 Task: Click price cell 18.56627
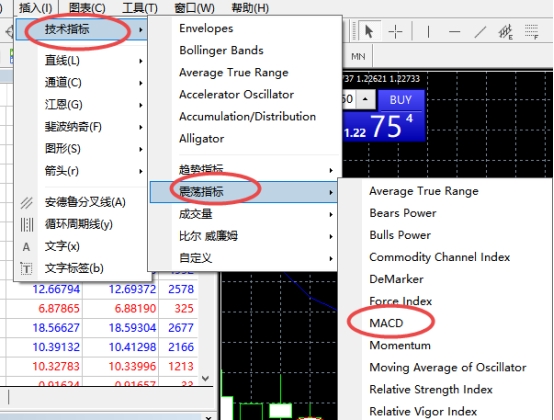(x=56, y=328)
